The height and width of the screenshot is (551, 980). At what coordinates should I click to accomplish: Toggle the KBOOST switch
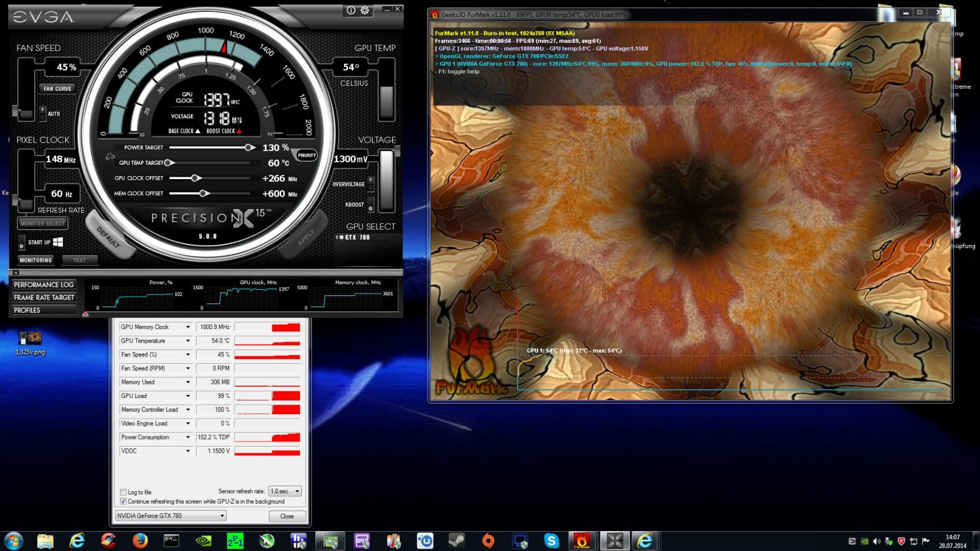point(370,205)
